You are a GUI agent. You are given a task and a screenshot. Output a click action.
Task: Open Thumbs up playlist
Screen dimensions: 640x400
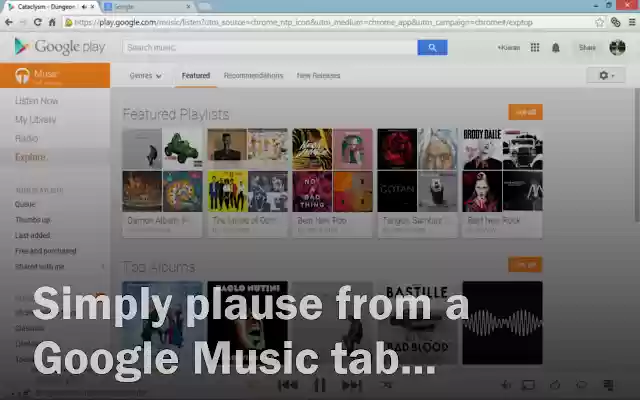(x=33, y=220)
